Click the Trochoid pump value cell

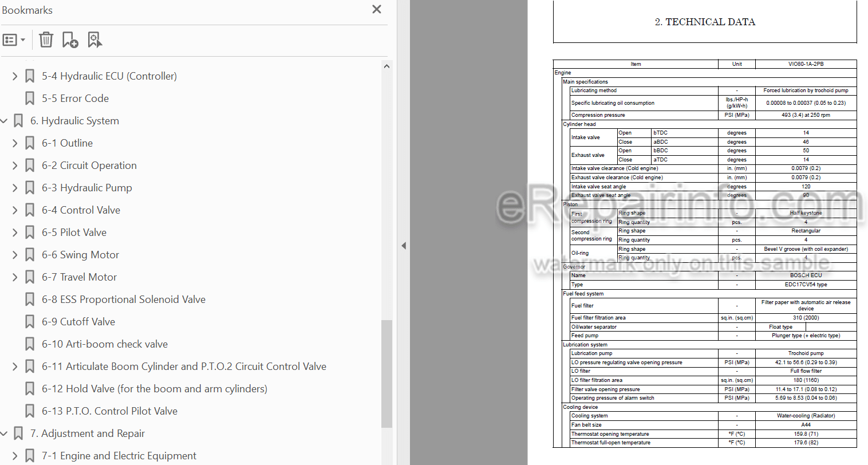(806, 353)
